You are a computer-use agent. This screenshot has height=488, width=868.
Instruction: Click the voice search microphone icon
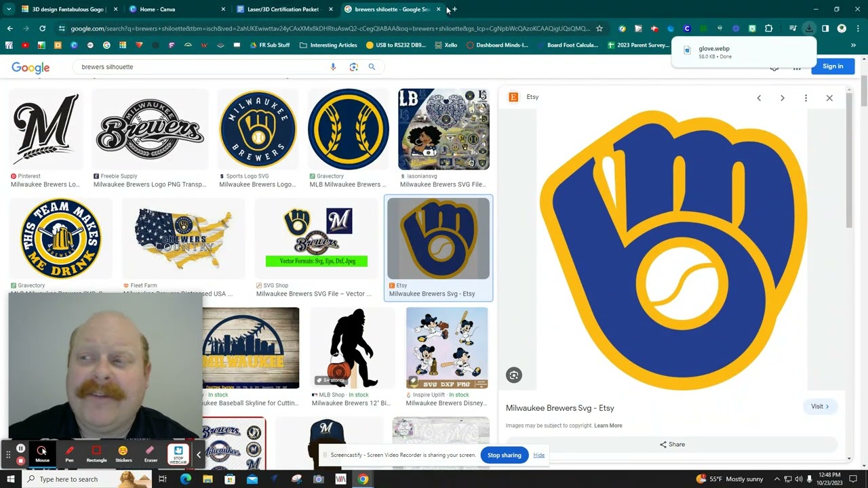coord(333,67)
